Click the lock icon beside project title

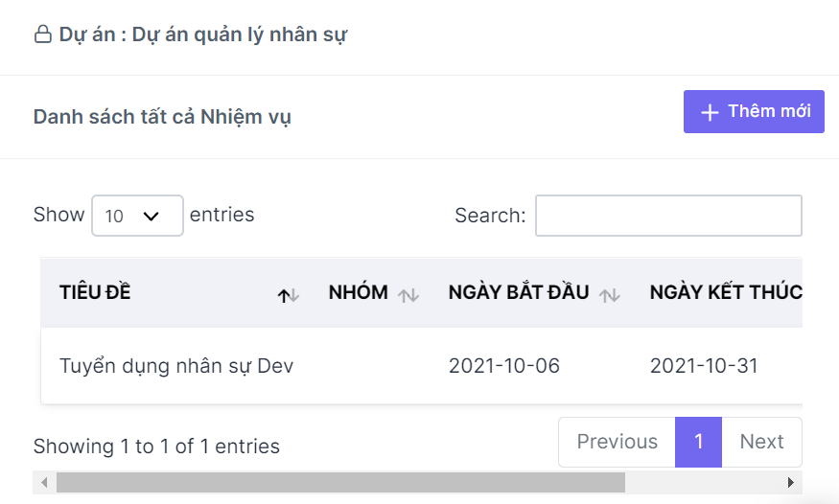pos(43,34)
